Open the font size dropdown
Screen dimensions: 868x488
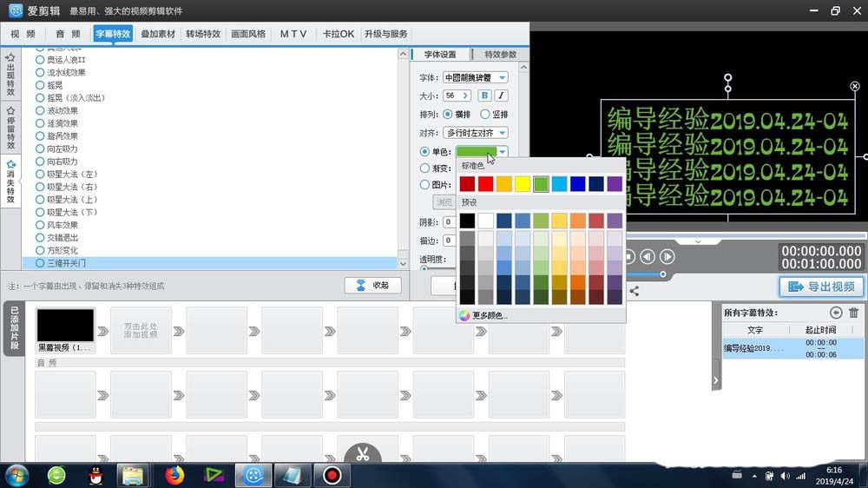click(465, 96)
